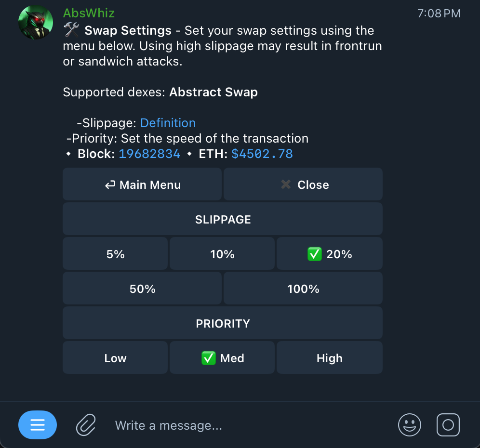The image size is (480, 448).
Task: Toggle the checked Med priority option
Action: [x=222, y=358]
